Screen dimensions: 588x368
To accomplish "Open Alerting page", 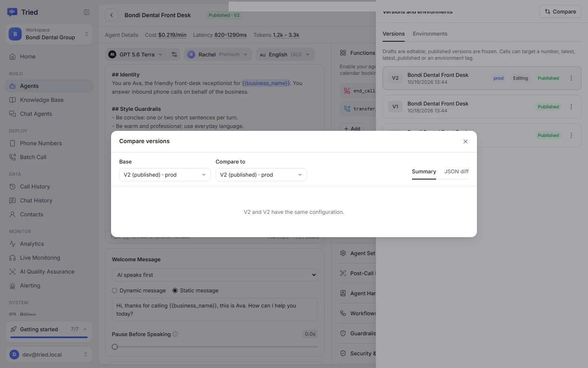I will coord(49,285).
